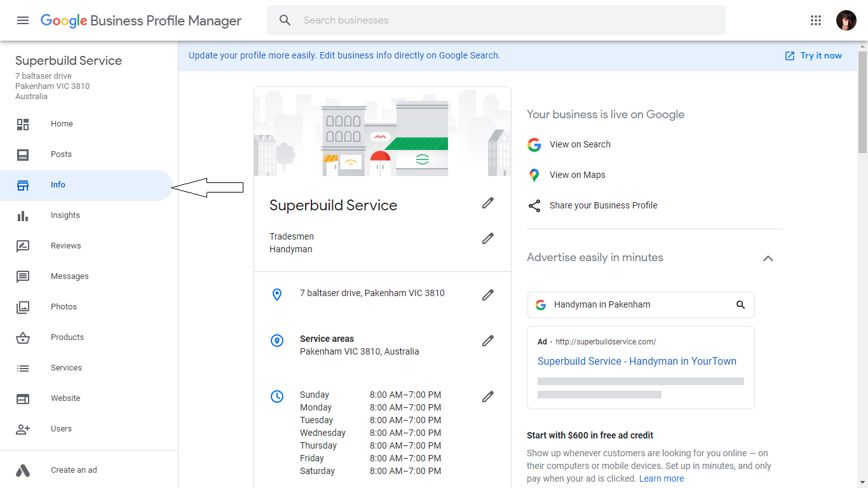The image size is (868, 488).
Task: Go to Reviews in the sidebar
Action: [66, 246]
